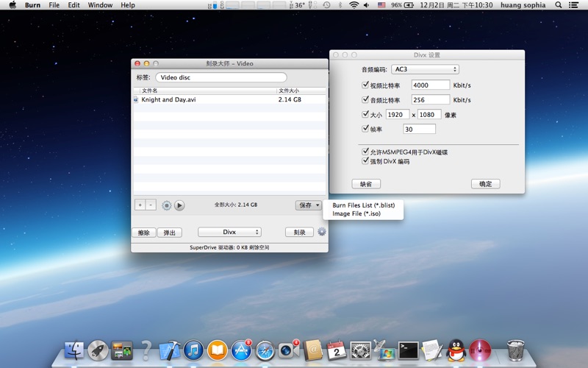Screen dimensions: 588x368
Task: Click the 确定 button in Divx settings
Action: [485, 184]
